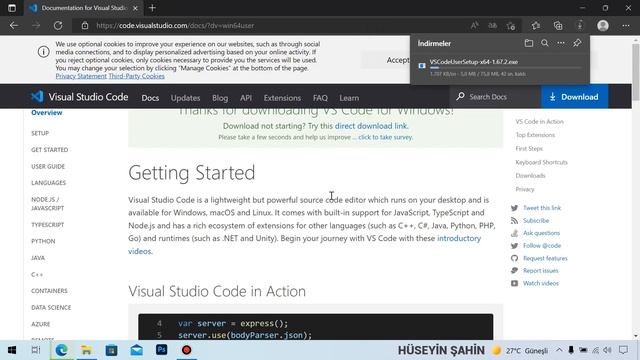Open a new browser tab
The width and height of the screenshot is (640, 360).
tap(152, 8)
